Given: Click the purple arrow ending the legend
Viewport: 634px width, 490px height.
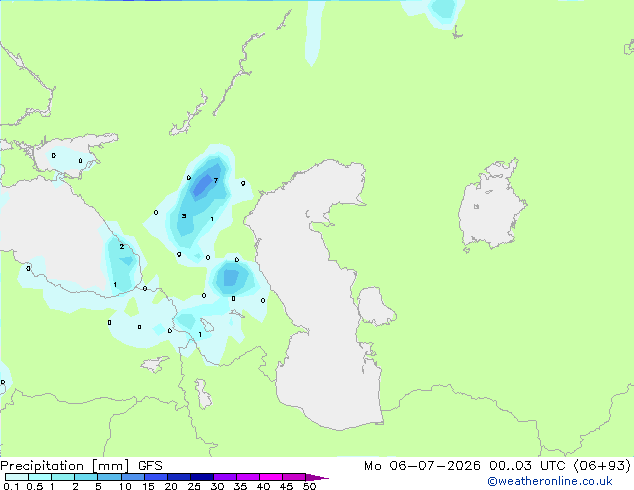Looking at the screenshot, I should pyautogui.click(x=317, y=477).
